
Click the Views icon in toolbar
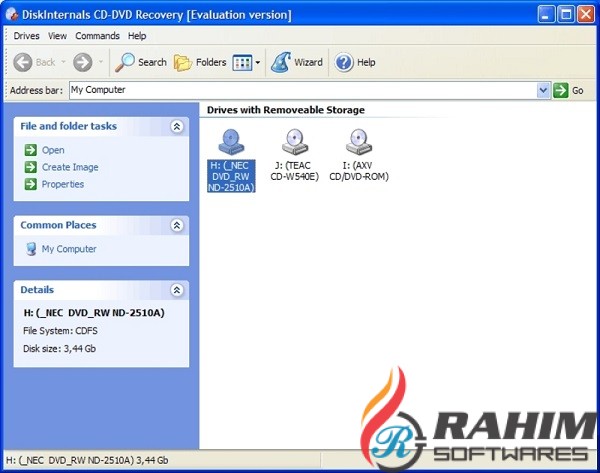tap(242, 62)
